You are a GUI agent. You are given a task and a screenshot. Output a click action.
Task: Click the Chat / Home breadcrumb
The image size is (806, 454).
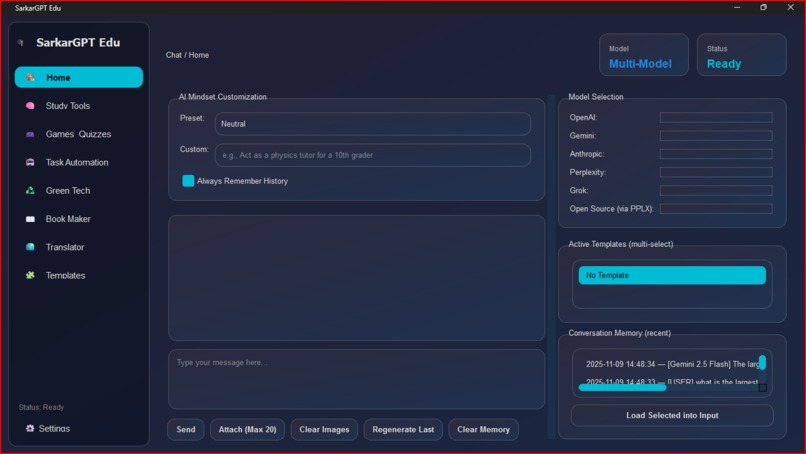[x=187, y=55]
